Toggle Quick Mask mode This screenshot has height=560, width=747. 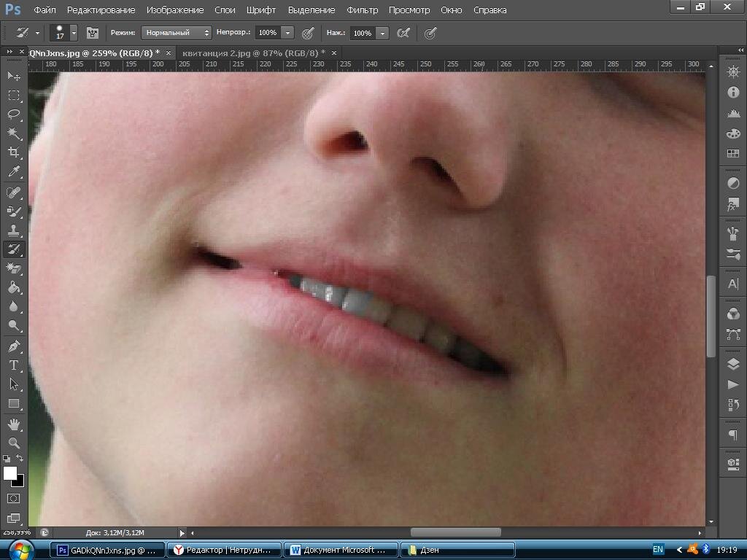click(x=13, y=499)
